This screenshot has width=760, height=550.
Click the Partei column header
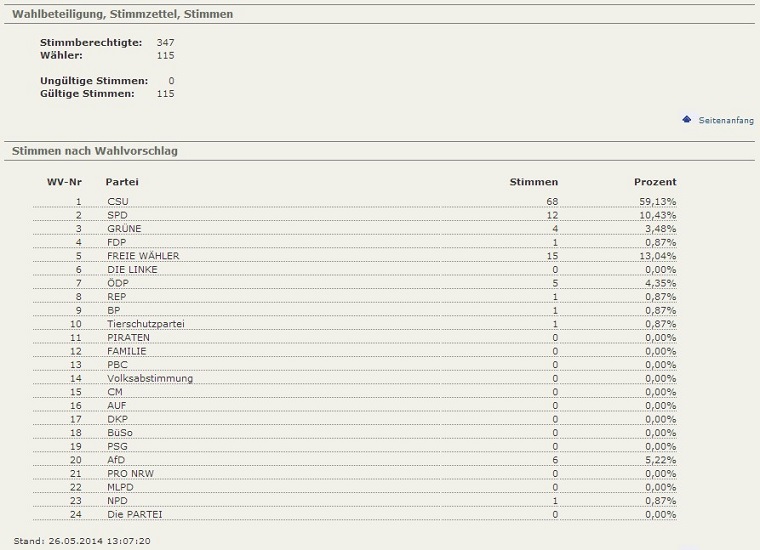pos(122,182)
